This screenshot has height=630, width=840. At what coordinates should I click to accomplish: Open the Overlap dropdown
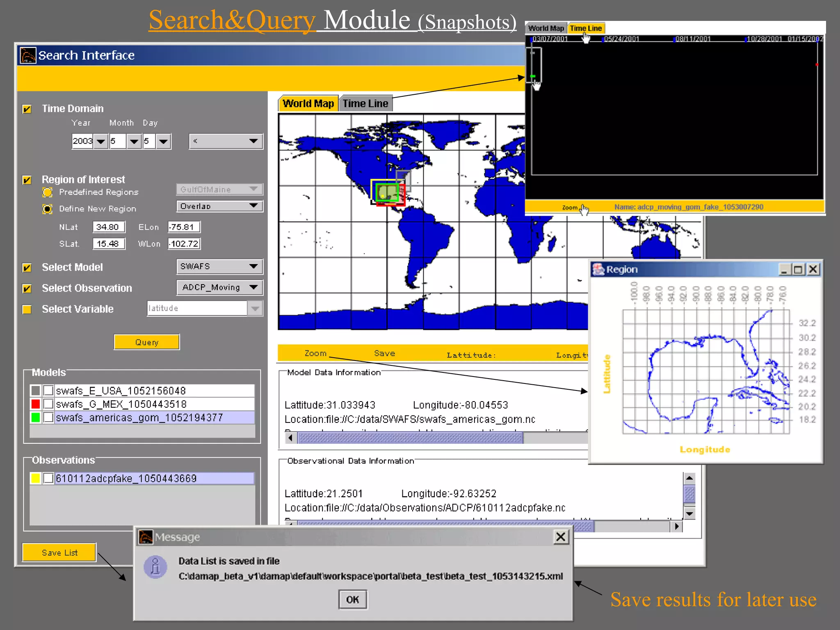coord(219,205)
